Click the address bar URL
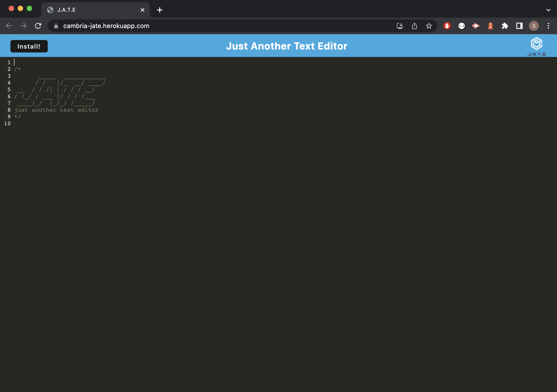 pos(106,26)
